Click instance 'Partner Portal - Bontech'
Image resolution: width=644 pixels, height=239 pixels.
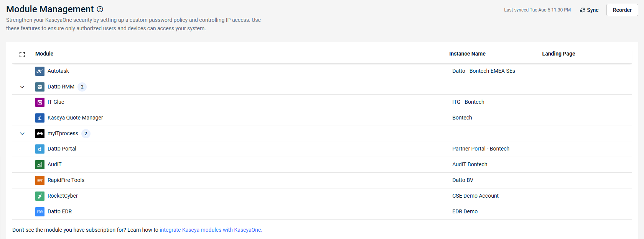click(481, 149)
